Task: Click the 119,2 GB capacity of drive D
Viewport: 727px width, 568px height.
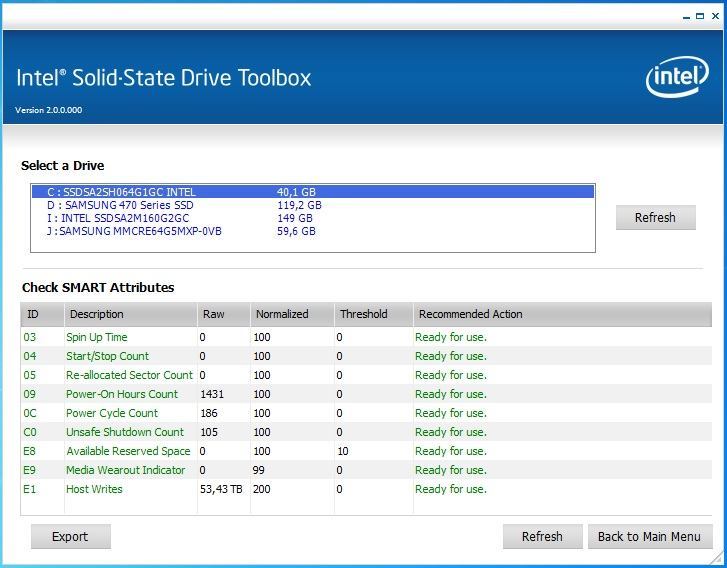Action: click(x=300, y=205)
